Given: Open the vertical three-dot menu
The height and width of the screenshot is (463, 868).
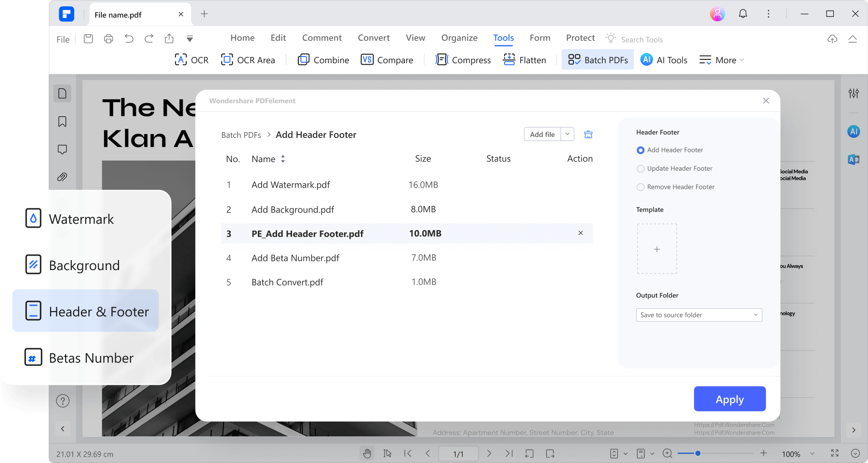Looking at the screenshot, I should (768, 14).
